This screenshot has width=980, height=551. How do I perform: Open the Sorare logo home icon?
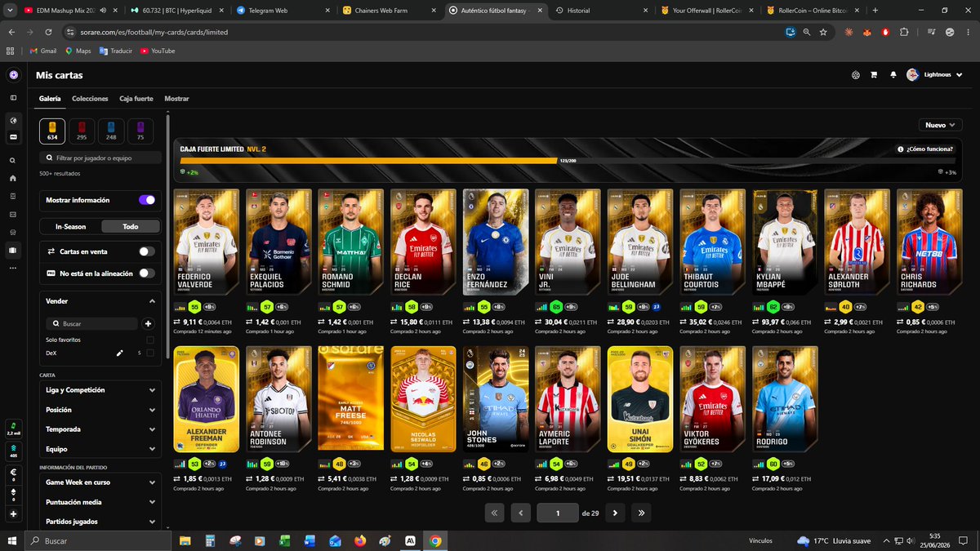(x=13, y=74)
